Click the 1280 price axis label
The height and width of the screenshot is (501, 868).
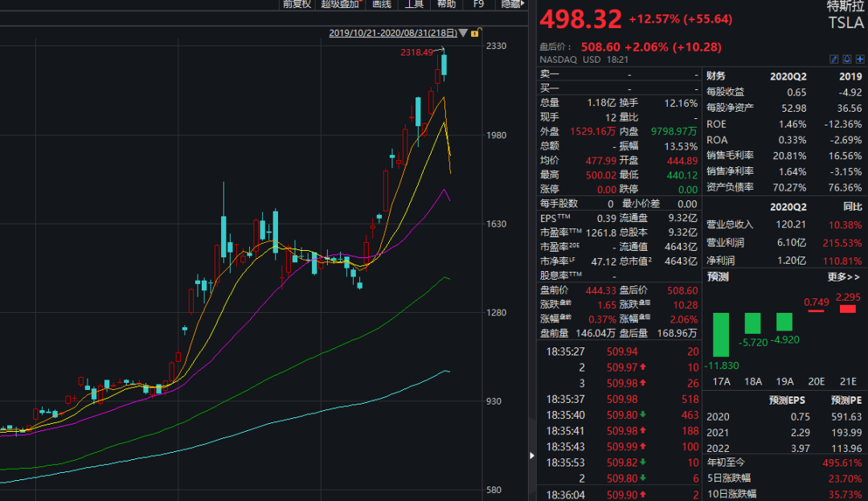coord(496,313)
